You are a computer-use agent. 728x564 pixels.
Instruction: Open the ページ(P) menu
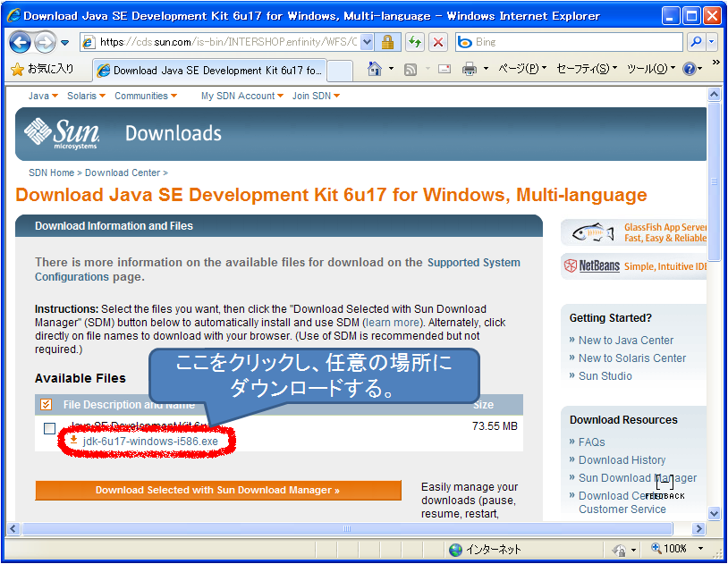coord(522,69)
